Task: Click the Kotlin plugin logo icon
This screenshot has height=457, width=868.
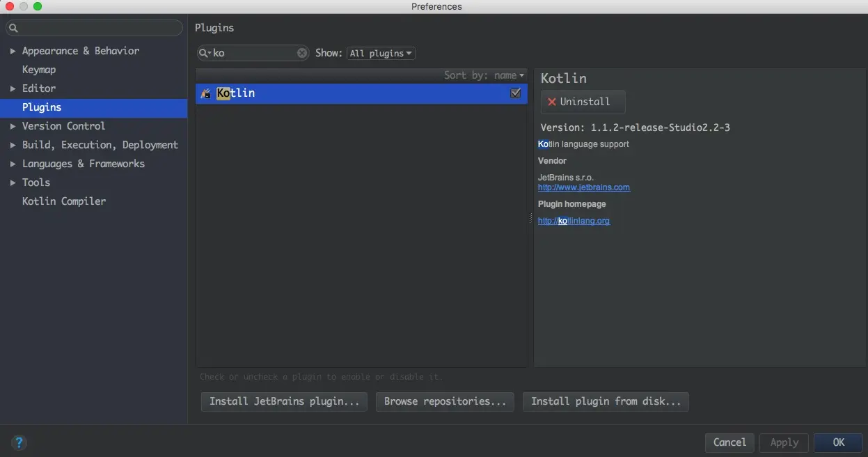Action: (x=205, y=93)
